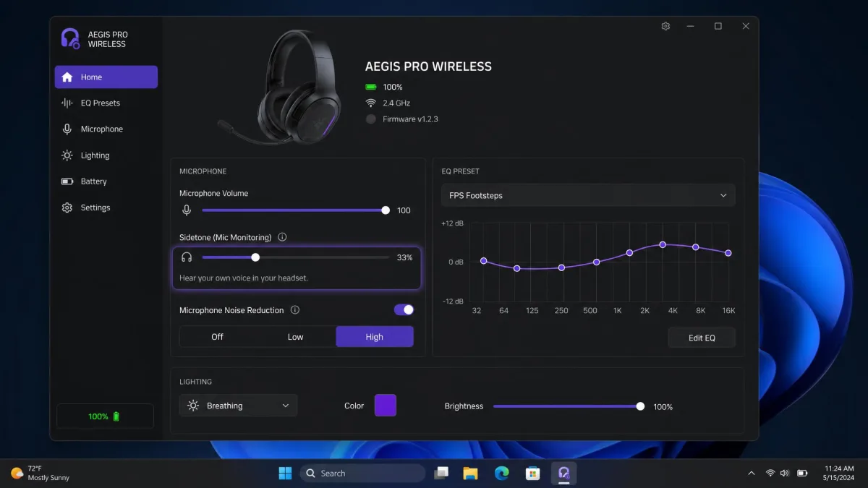Go to the Home page

[106, 77]
